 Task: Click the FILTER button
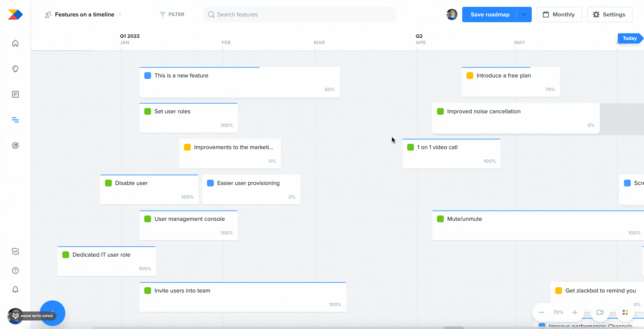[x=172, y=15]
